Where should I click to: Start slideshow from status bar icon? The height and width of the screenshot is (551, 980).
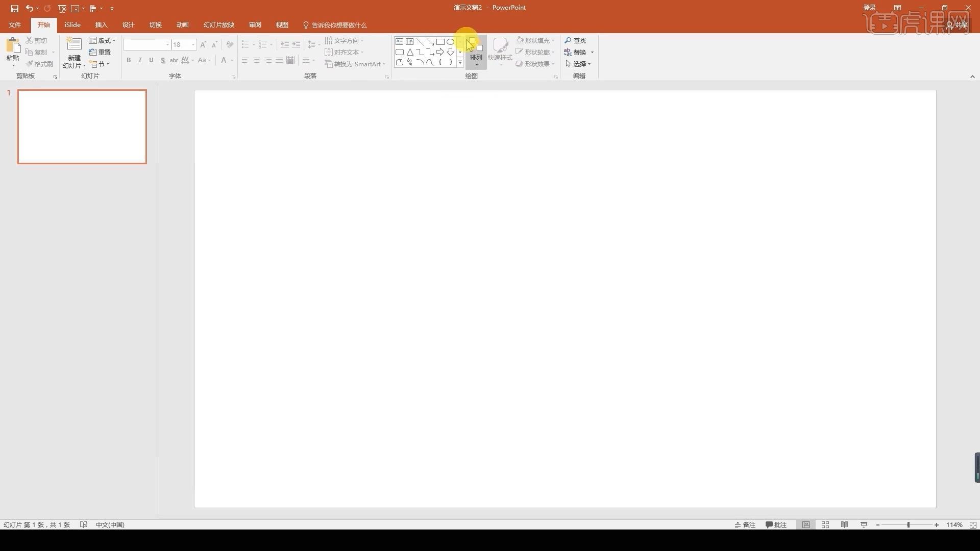tap(864, 525)
